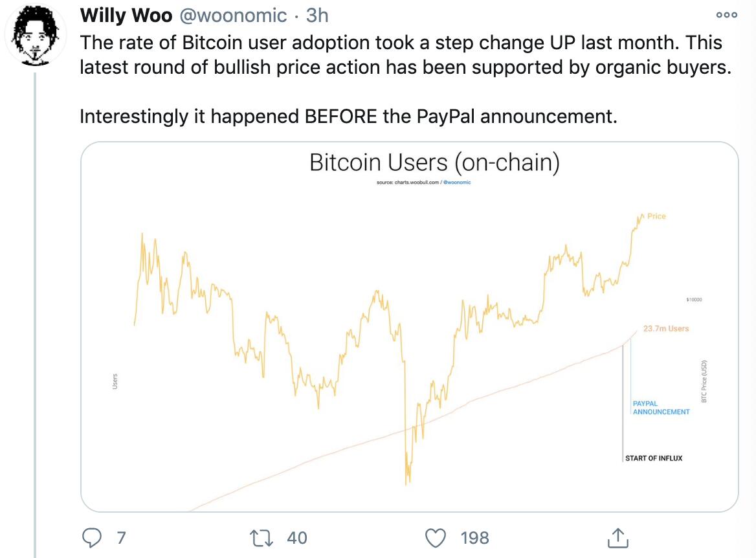756x558 pixels.
Task: Share the tweet via the upload icon
Action: (619, 538)
